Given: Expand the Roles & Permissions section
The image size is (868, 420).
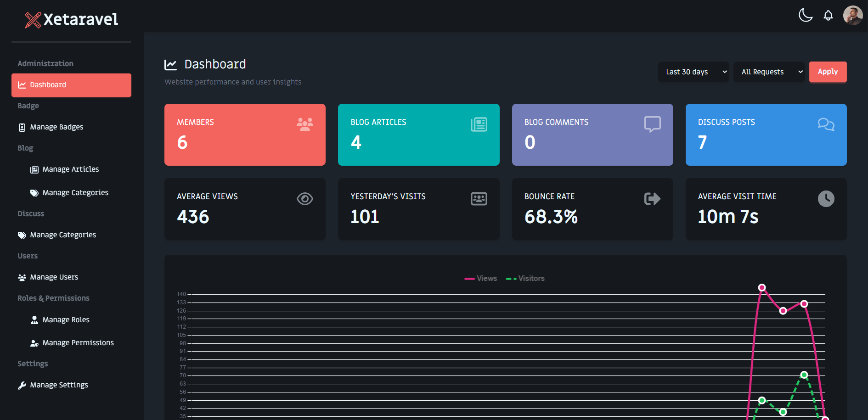Looking at the screenshot, I should click(x=53, y=298).
